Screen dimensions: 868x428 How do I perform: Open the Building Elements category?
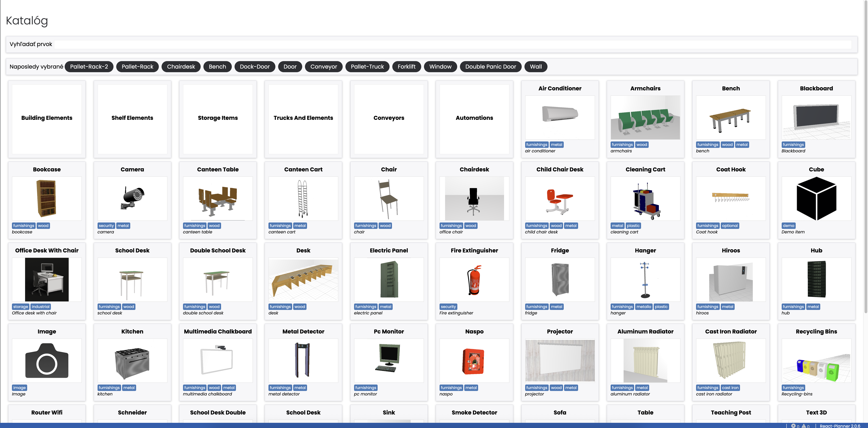tap(47, 118)
